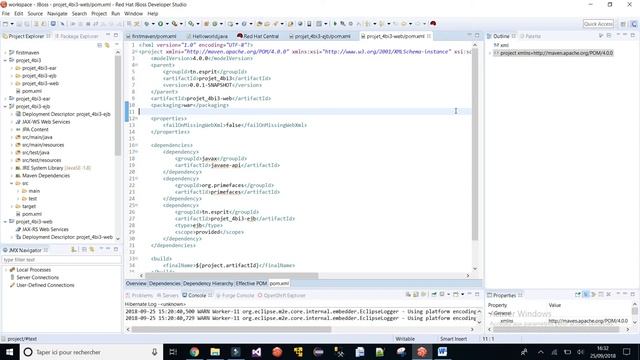Maximize the Console panel

coord(477,294)
